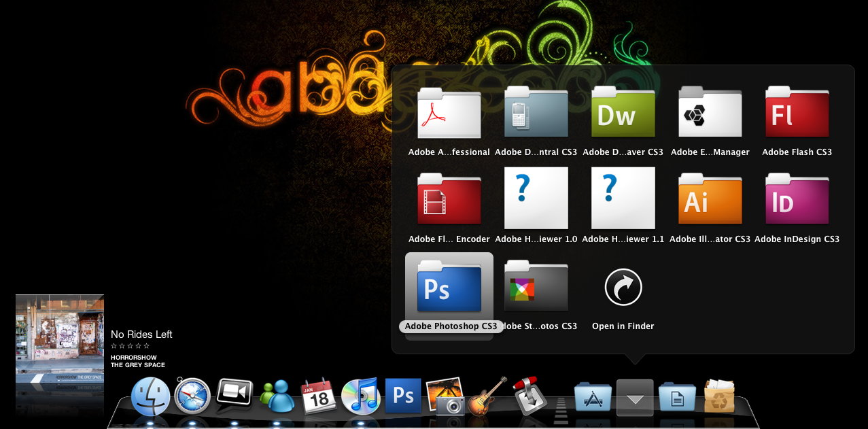Open the Applications folder stack in Dock
868x429 pixels.
pos(593,397)
